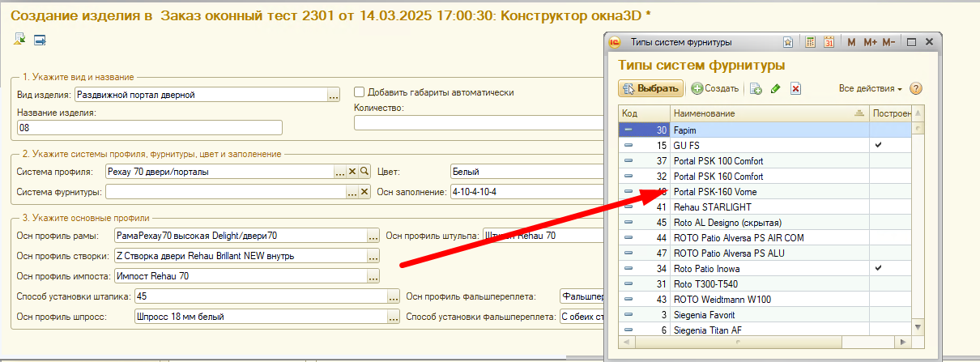Click the checkmark in the GU FS row

[878, 145]
